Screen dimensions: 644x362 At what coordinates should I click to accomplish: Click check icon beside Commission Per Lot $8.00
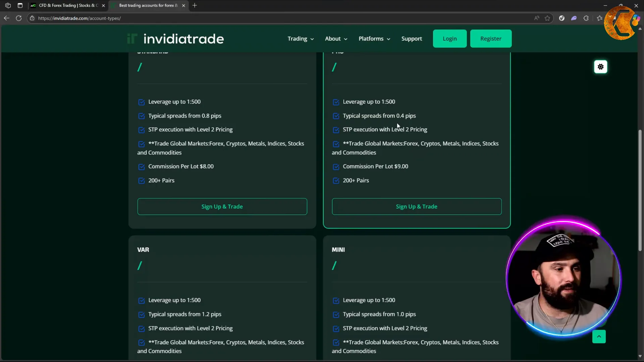[142, 167]
